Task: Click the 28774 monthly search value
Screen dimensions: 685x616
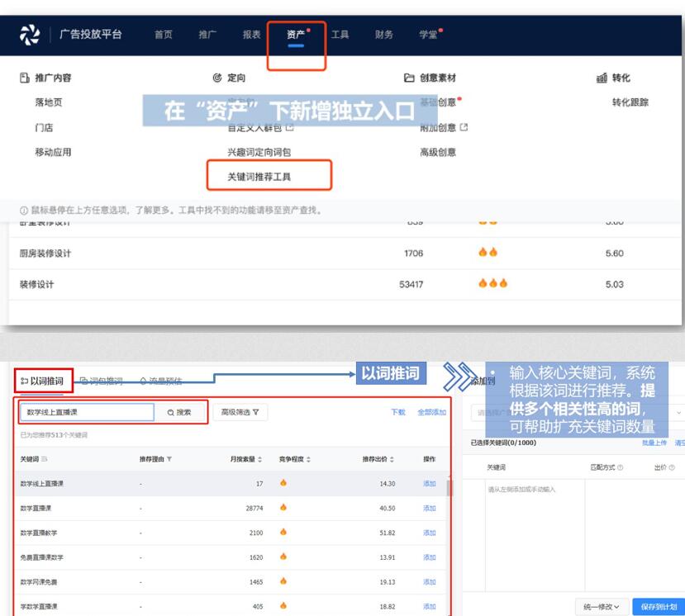Action: (x=254, y=508)
